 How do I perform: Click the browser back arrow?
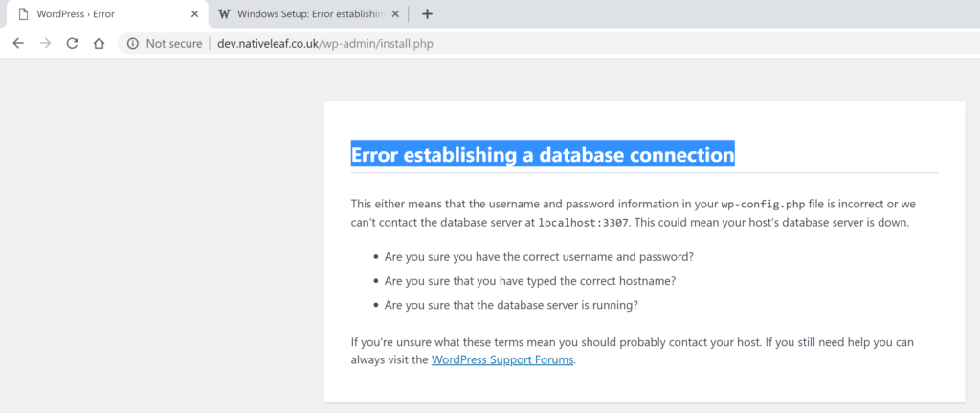pos(18,44)
